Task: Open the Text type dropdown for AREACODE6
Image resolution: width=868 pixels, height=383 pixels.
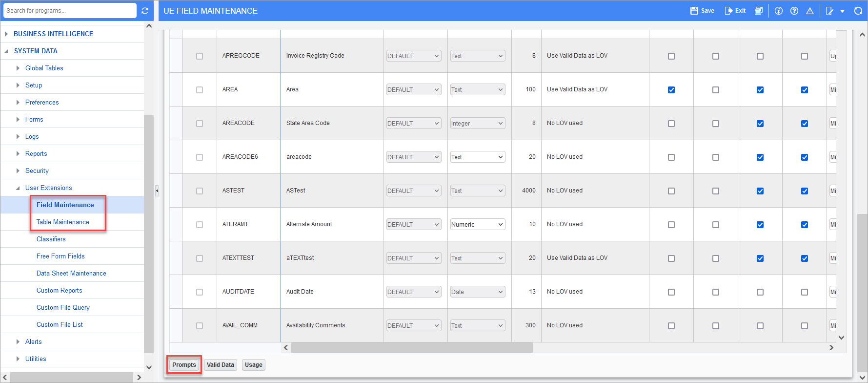Action: [478, 157]
